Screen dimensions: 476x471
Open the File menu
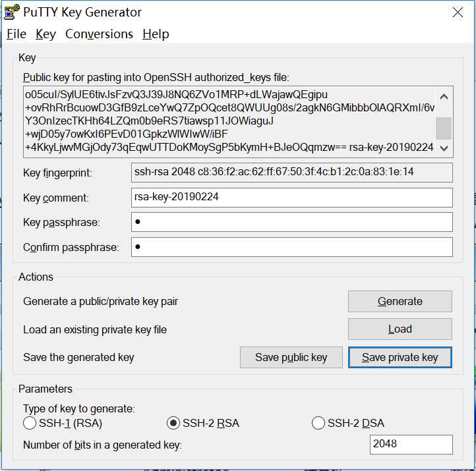[x=16, y=34]
